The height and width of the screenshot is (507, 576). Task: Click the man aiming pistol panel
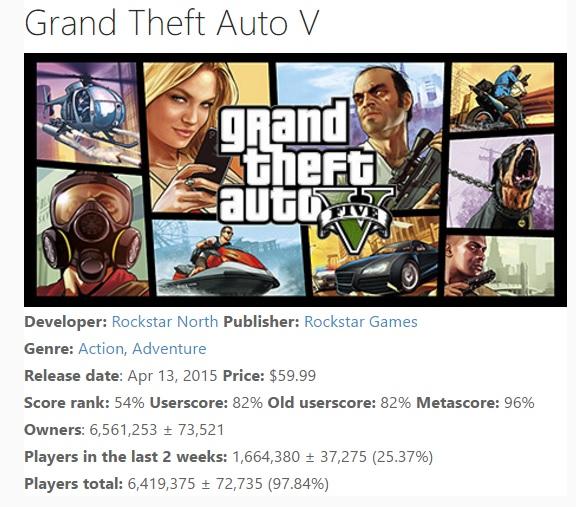[x=500, y=266]
